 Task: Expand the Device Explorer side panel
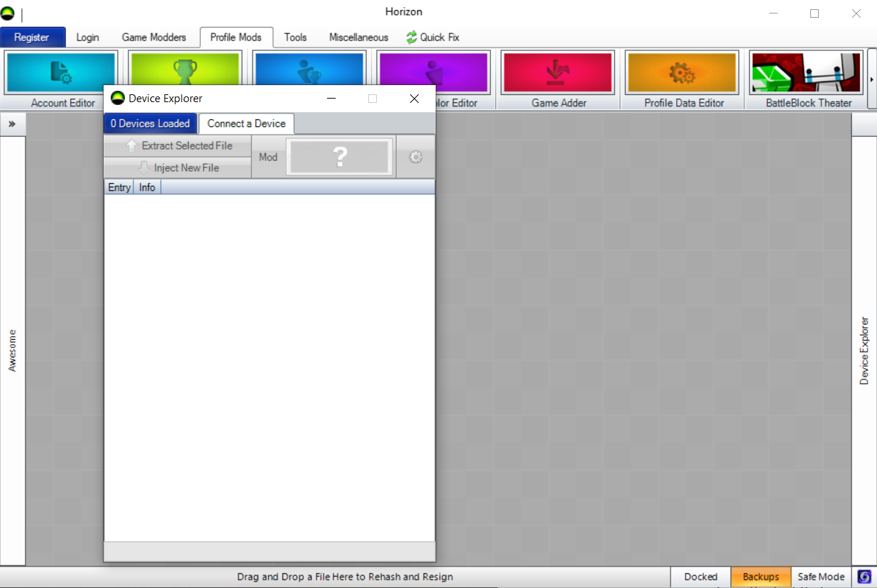864,351
